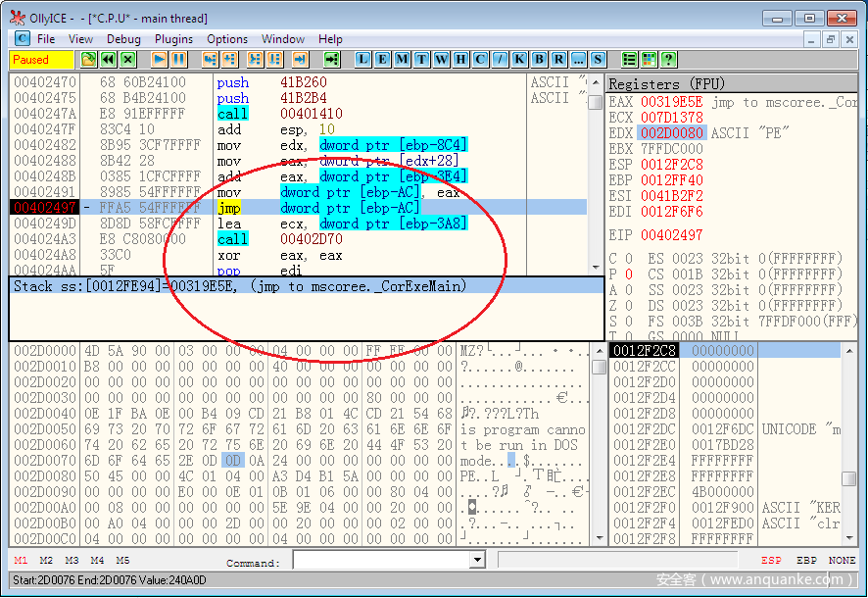The image size is (868, 598).
Task: Toggle the ESP stack addressing mode
Action: pos(772,561)
